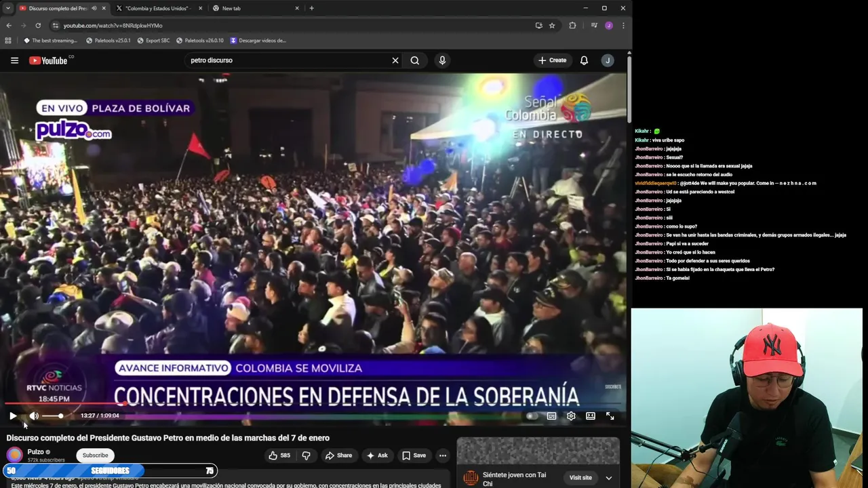This screenshot has width=868, height=488.
Task: Subscribe to the Pulzo channel
Action: pyautogui.click(x=95, y=455)
